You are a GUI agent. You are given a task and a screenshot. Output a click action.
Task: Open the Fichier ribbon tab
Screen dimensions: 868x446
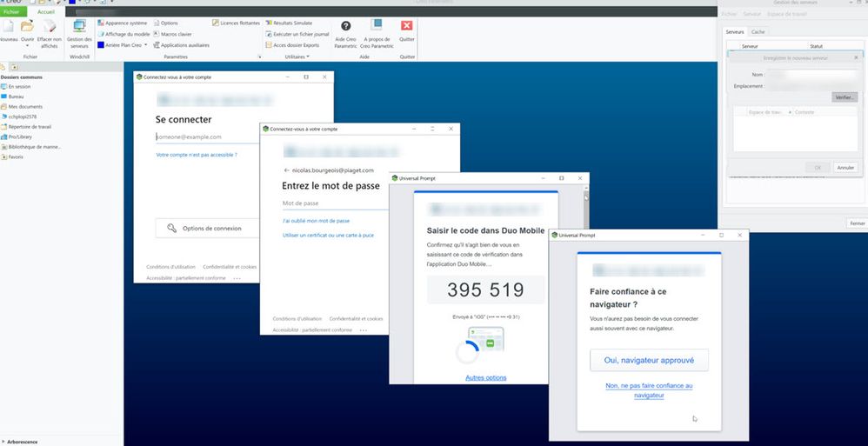[11, 12]
